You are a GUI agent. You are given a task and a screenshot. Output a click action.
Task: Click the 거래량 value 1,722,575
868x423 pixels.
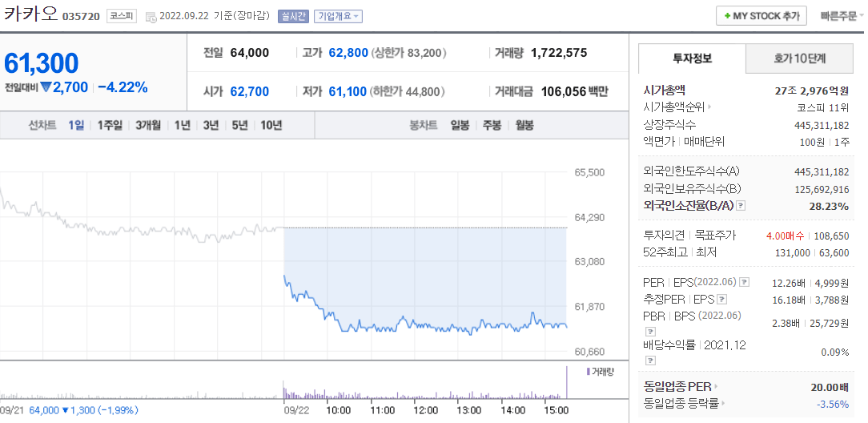559,53
